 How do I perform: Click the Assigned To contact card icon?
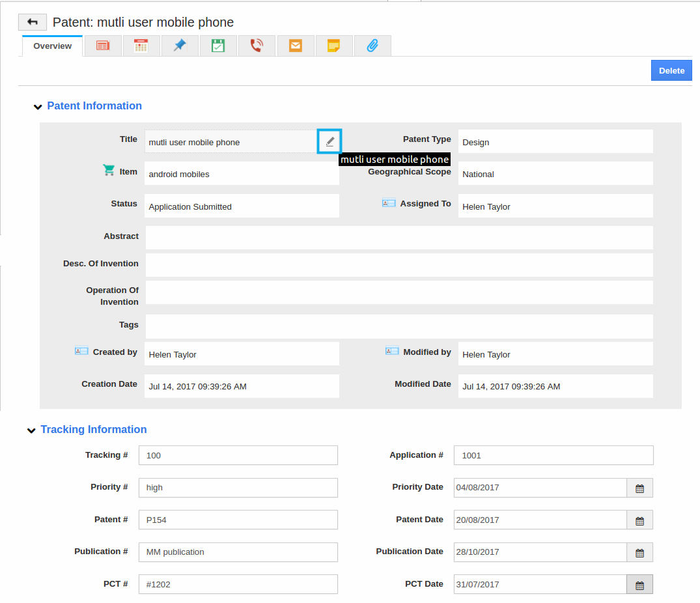click(x=389, y=203)
